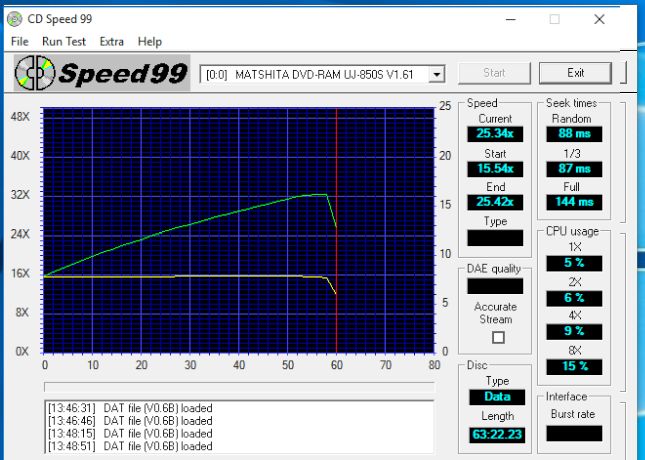
Task: Click the greyed-out Start button
Action: point(494,73)
